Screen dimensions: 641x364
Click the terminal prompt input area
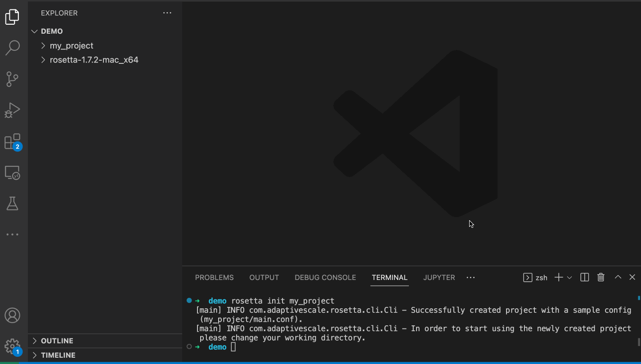(x=233, y=347)
